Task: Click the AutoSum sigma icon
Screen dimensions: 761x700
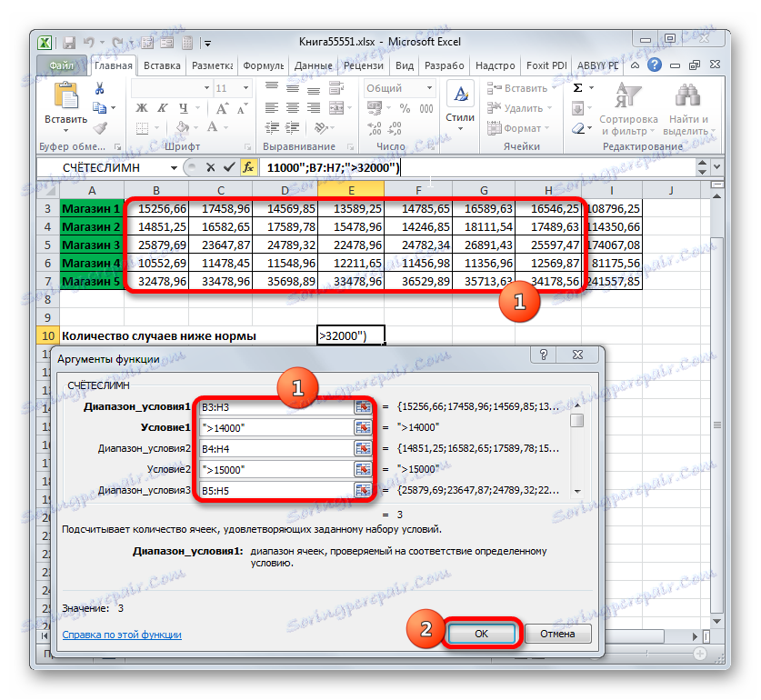Action: (x=577, y=88)
